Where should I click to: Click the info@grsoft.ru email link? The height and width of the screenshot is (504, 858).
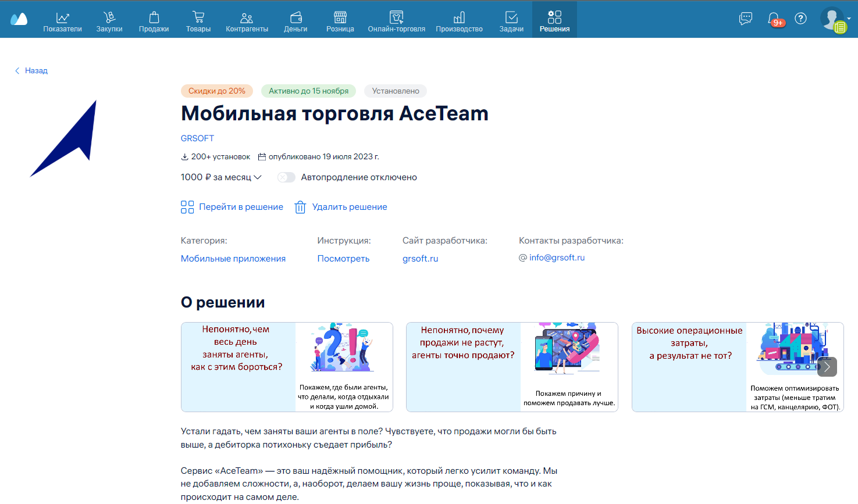(557, 258)
